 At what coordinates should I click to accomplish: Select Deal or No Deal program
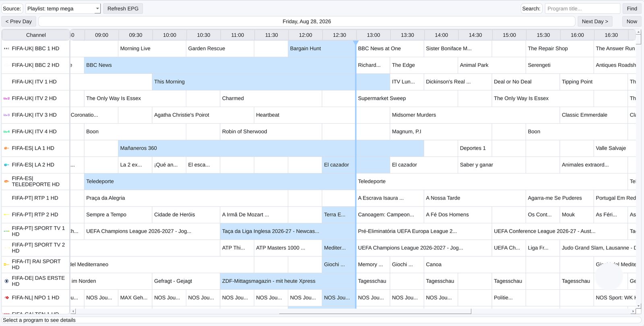pyautogui.click(x=526, y=82)
